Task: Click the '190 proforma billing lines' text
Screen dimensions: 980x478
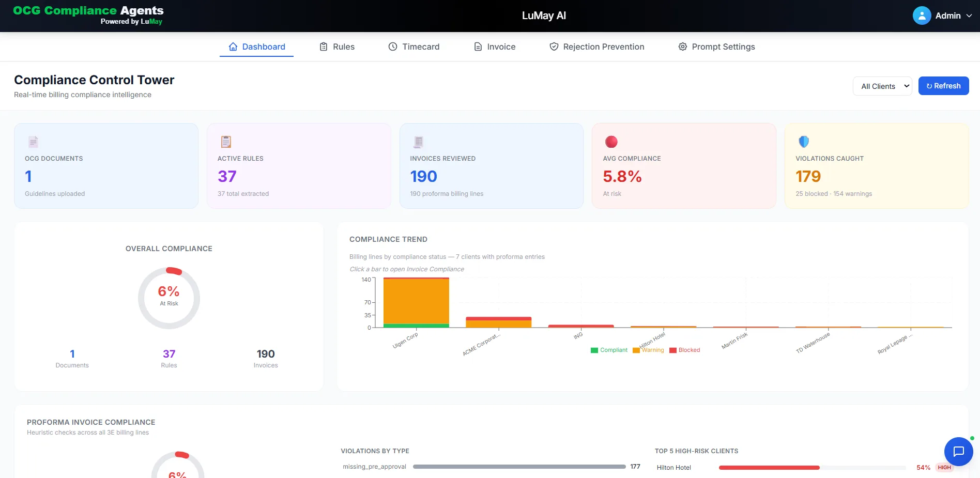Action: click(447, 194)
